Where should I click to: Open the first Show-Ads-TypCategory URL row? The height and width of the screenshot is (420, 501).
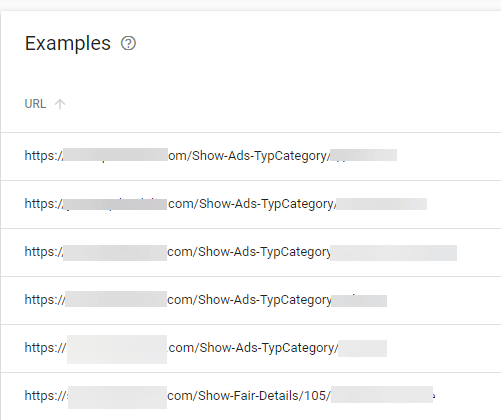click(x=251, y=156)
